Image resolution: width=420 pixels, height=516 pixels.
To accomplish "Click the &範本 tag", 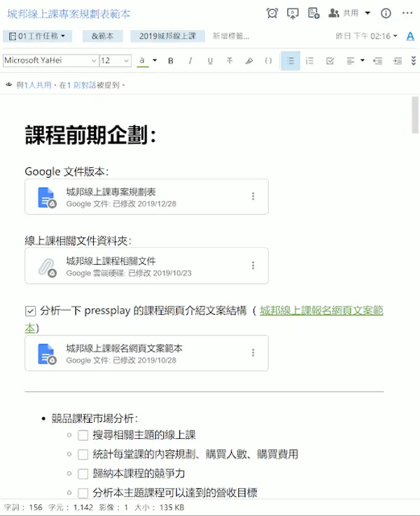I will (102, 36).
